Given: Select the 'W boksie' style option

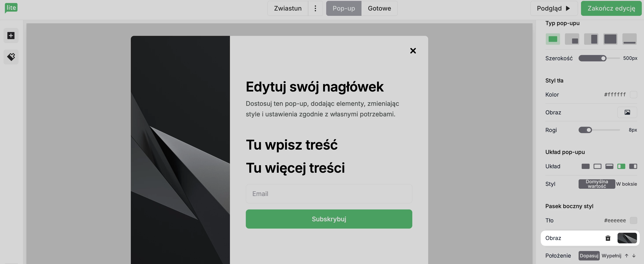Looking at the screenshot, I should point(626,184).
